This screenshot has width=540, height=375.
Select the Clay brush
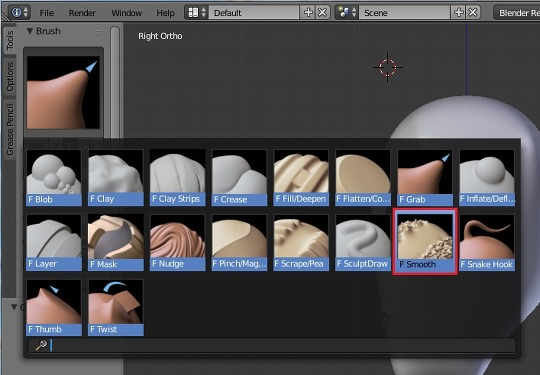(116, 178)
